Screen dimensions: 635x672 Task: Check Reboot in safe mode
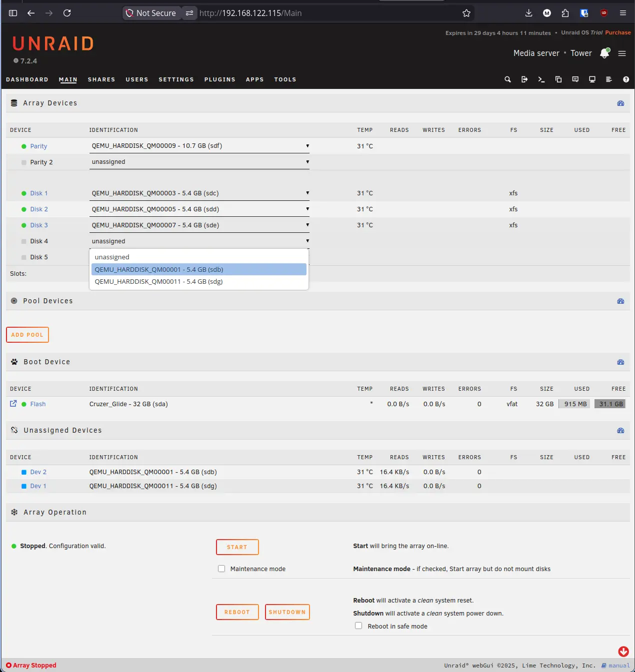(358, 626)
